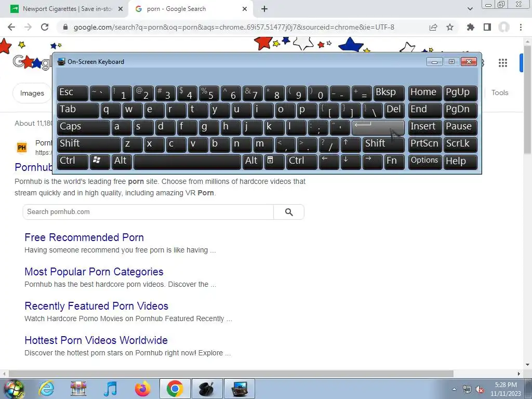Launch Internet Explorer from the taskbar
Screen dimensions: 532x399
point(46,389)
